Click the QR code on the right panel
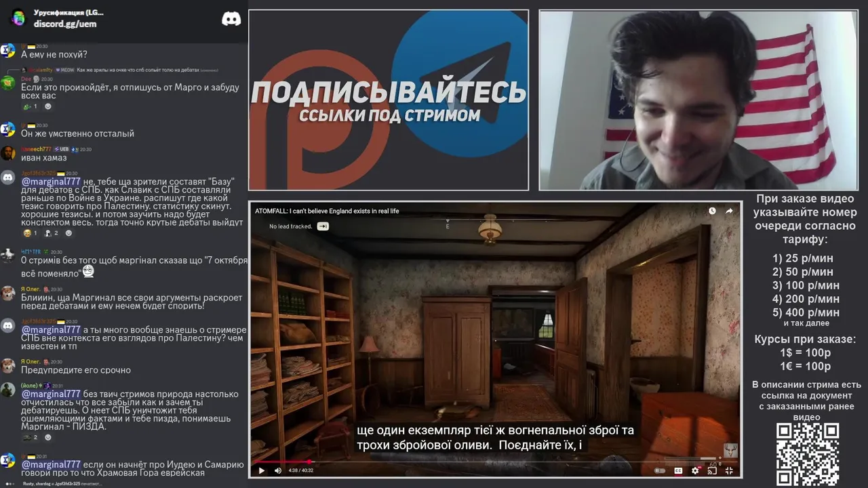 coord(808,454)
